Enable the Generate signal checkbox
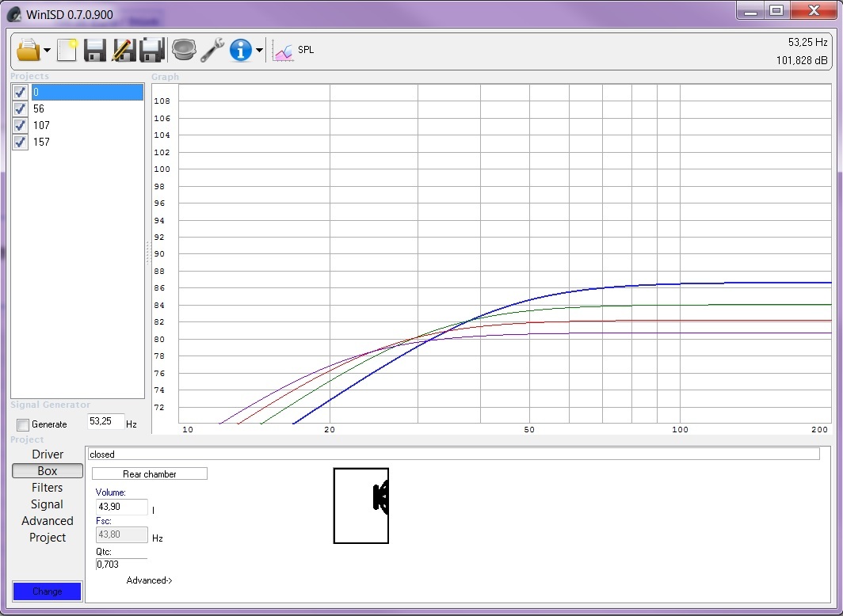The height and width of the screenshot is (616, 843). tap(22, 425)
